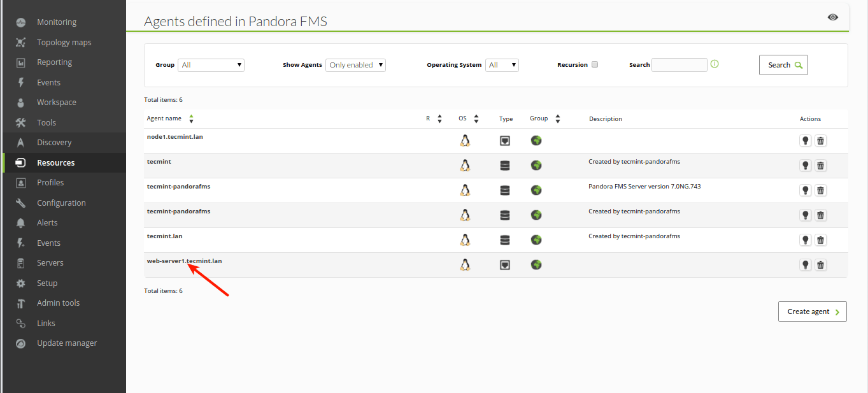Click lightbulb icon in the tecmint agent row
The width and height of the screenshot is (868, 393).
coord(806,166)
